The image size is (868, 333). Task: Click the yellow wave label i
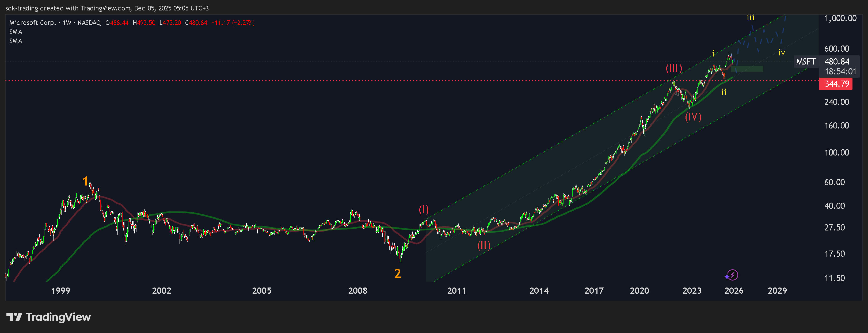pyautogui.click(x=713, y=53)
